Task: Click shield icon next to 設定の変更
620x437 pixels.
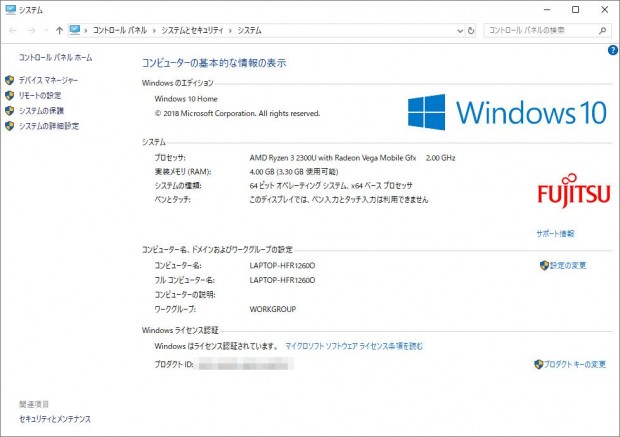Action: coord(544,265)
